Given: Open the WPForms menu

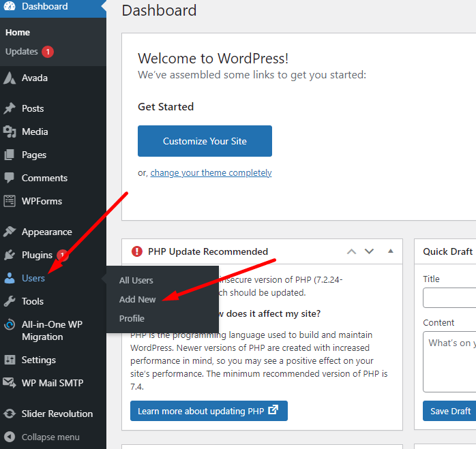Looking at the screenshot, I should coord(42,201).
